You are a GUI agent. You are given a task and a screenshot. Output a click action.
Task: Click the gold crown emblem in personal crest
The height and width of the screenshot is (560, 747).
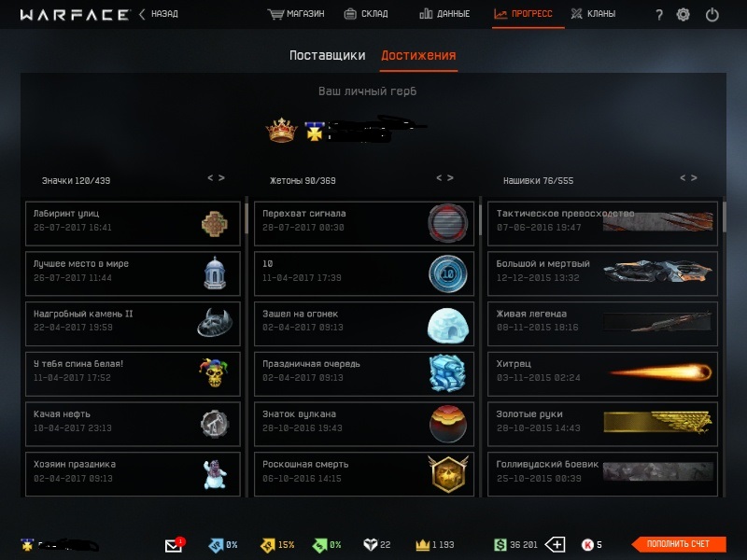tap(282, 130)
